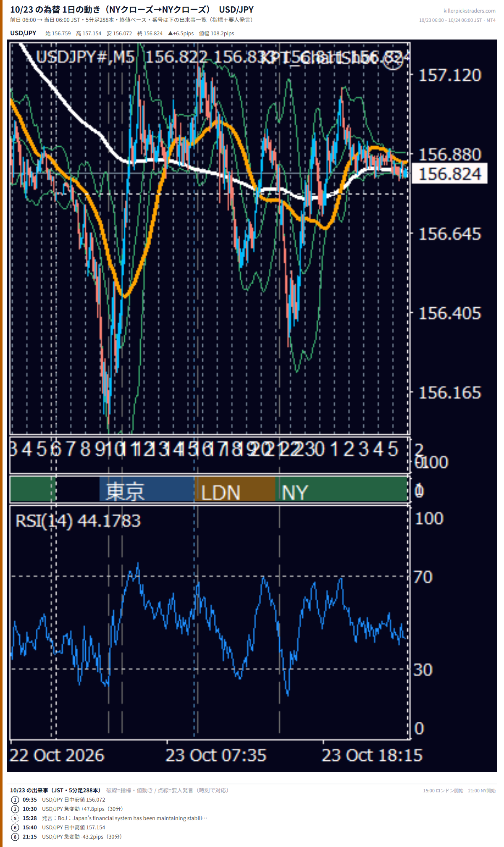Click the 10:30 event time
Viewport: 504px width, 847px height.
[x=30, y=809]
